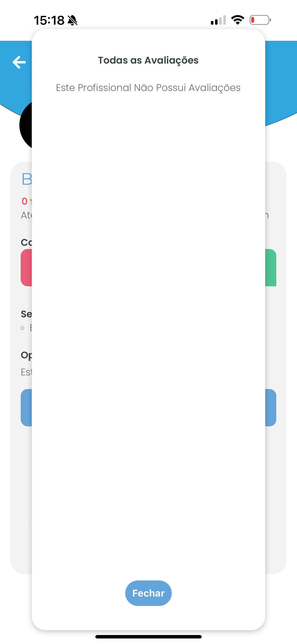Tap the Este Profissional Não Possui Avaliações message

tap(148, 88)
